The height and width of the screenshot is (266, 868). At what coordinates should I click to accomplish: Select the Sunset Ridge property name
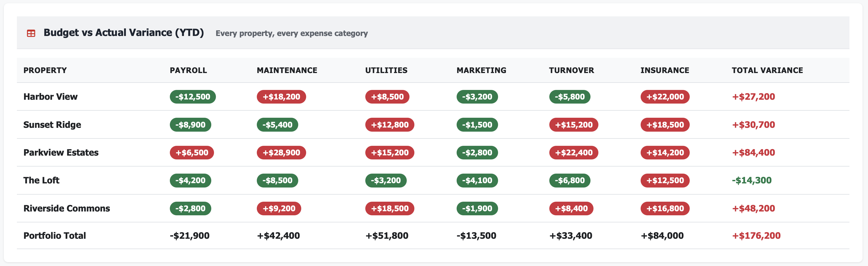[x=52, y=125]
